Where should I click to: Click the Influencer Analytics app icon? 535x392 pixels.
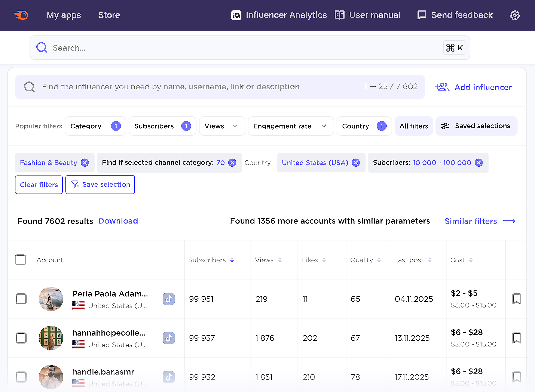236,15
